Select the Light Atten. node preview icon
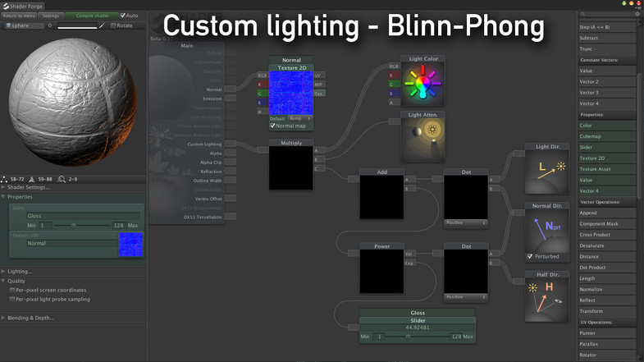 pos(422,140)
